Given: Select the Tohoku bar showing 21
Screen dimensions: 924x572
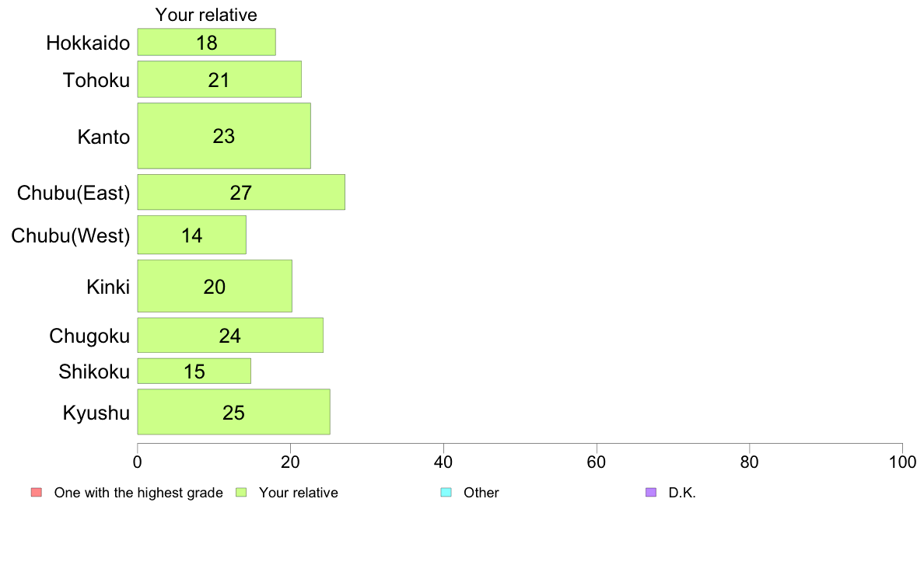Looking at the screenshot, I should click(219, 79).
